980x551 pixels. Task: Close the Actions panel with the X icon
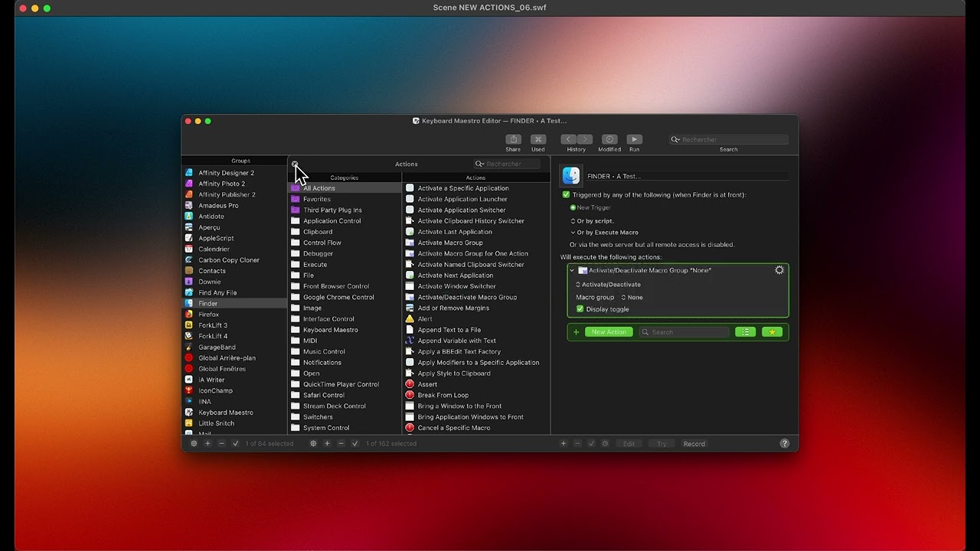[295, 164]
